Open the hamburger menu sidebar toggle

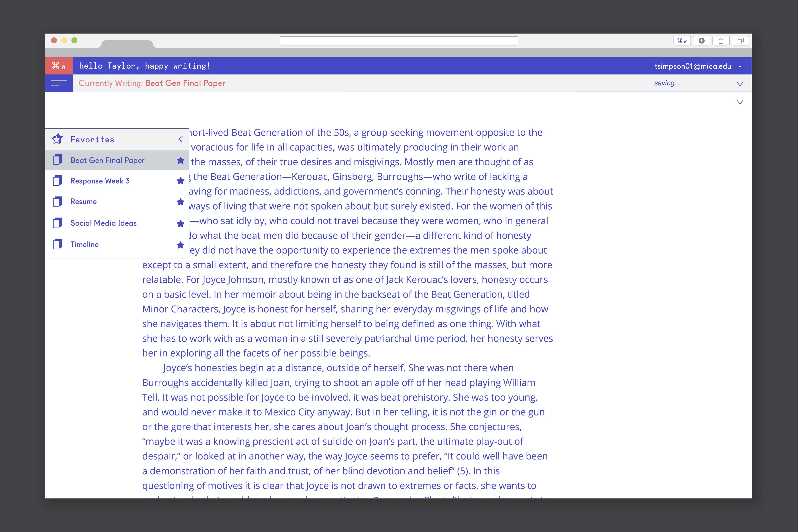pyautogui.click(x=59, y=83)
